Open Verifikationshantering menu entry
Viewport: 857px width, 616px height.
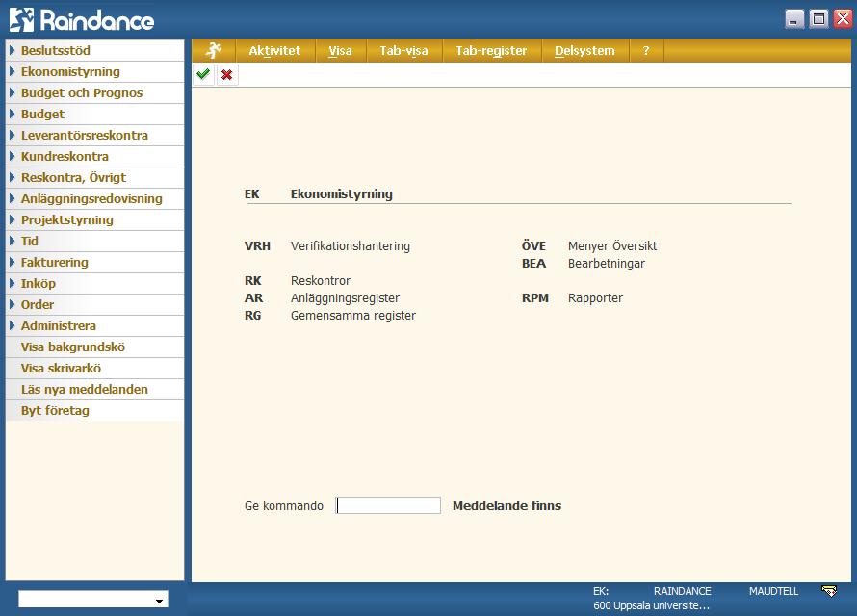tap(351, 246)
